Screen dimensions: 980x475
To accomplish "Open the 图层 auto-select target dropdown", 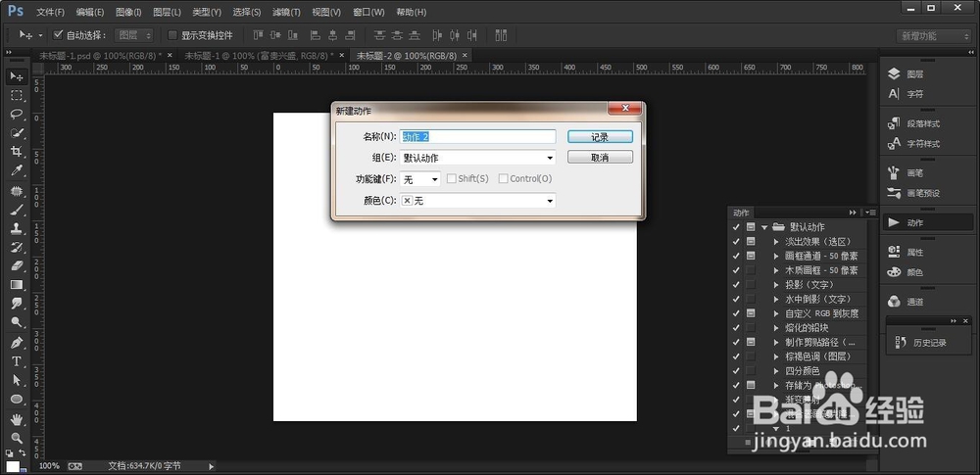I will [133, 35].
